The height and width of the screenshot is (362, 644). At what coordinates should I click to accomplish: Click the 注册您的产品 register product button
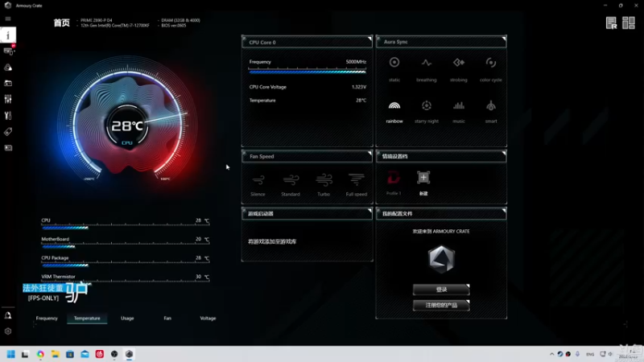click(441, 305)
